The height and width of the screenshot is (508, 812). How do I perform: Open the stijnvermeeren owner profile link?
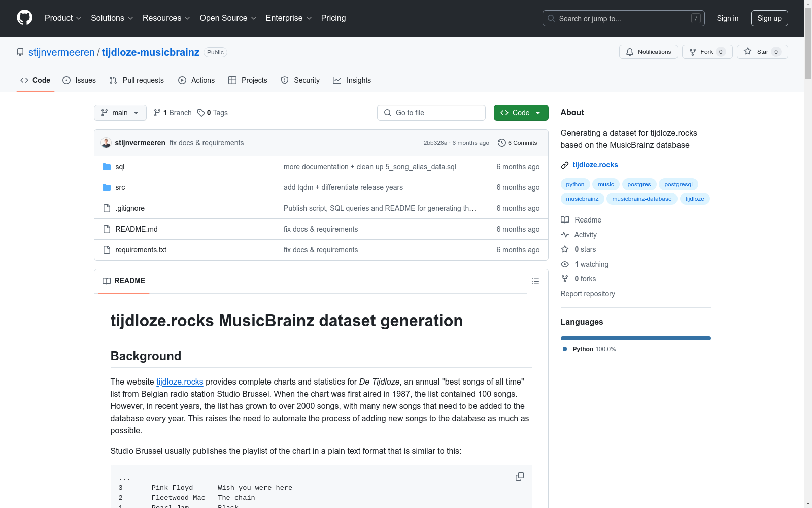(x=61, y=52)
